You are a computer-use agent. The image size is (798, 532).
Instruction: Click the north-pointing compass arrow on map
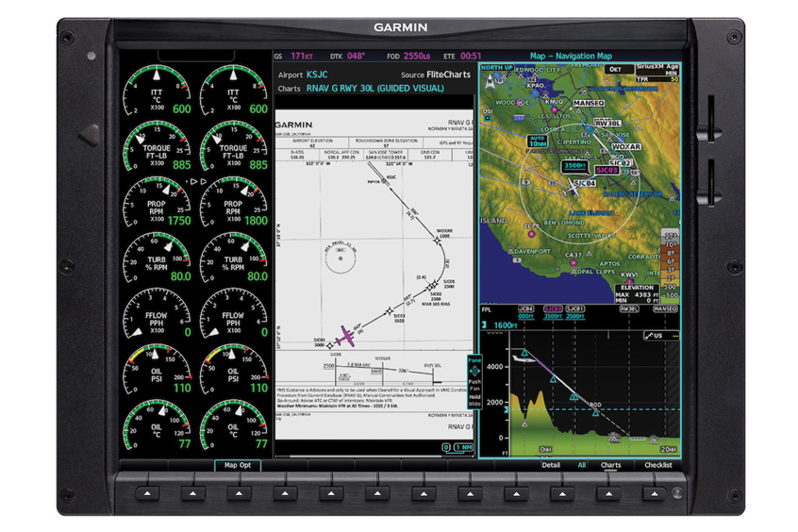(x=490, y=81)
